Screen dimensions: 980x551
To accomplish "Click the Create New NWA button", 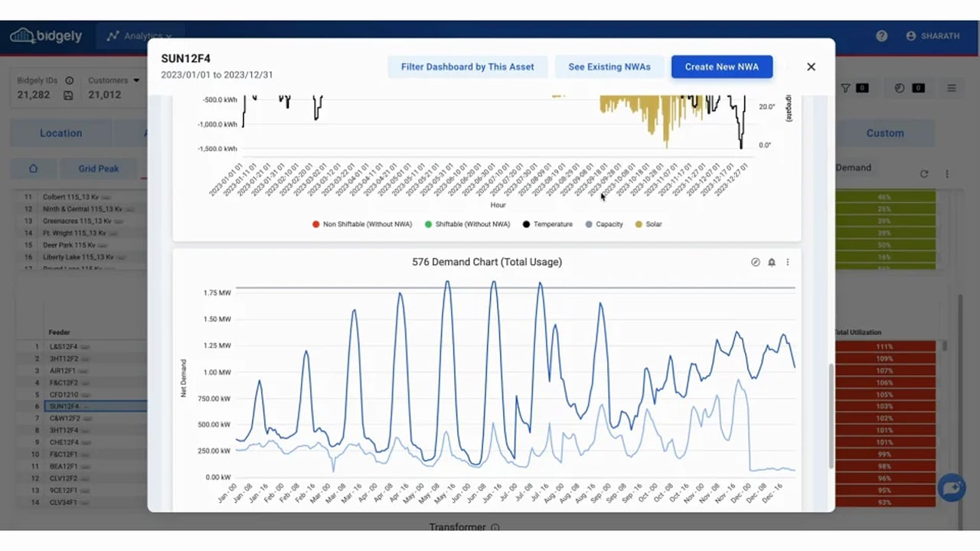I will pos(721,67).
